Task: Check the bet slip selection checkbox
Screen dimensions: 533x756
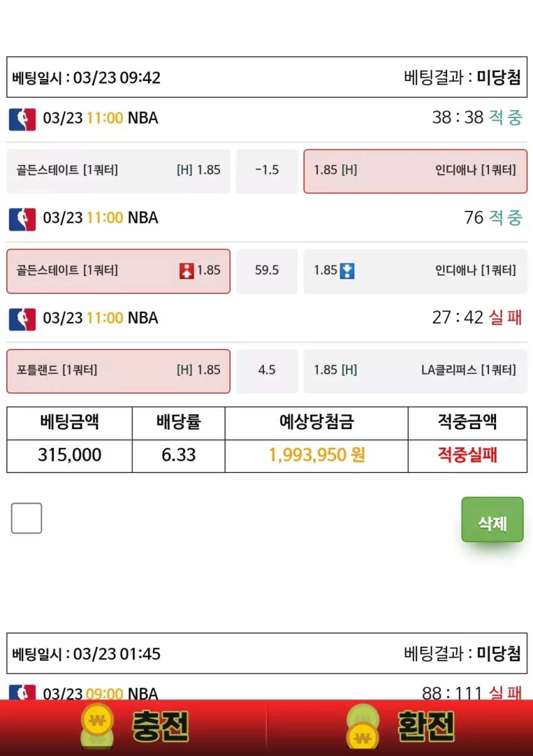Action: pos(26,518)
